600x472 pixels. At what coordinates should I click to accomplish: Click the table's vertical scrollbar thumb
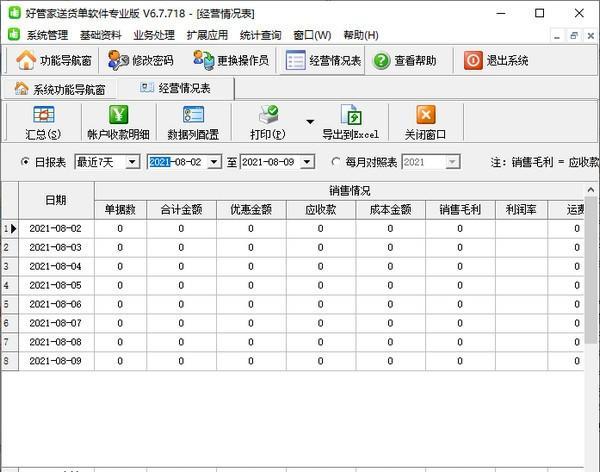(x=591, y=270)
